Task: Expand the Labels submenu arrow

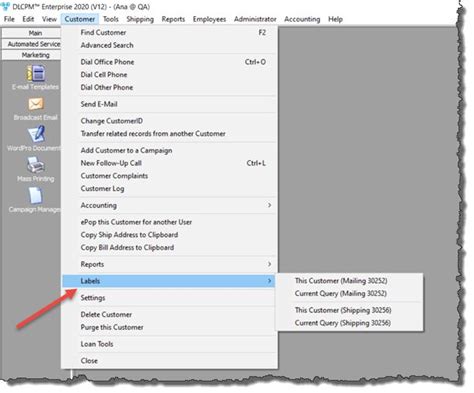Action: coord(269,281)
